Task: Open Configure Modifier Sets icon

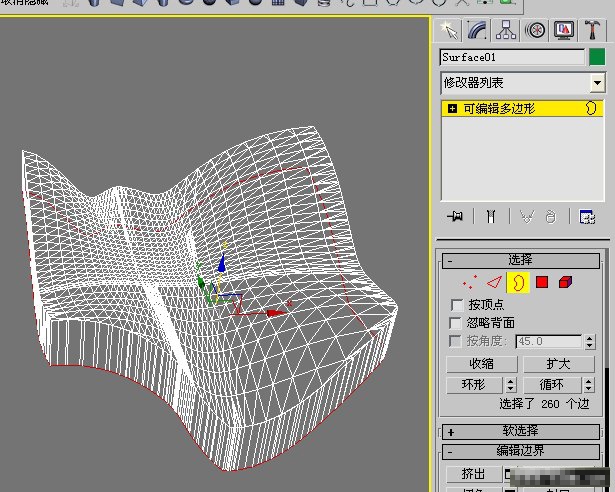Action: (587, 217)
